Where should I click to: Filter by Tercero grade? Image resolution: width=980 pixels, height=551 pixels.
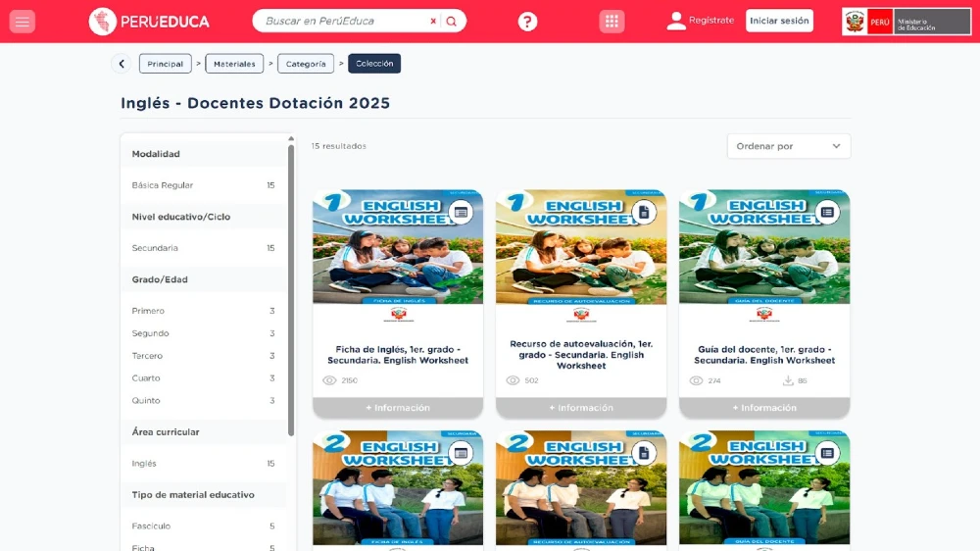(147, 356)
